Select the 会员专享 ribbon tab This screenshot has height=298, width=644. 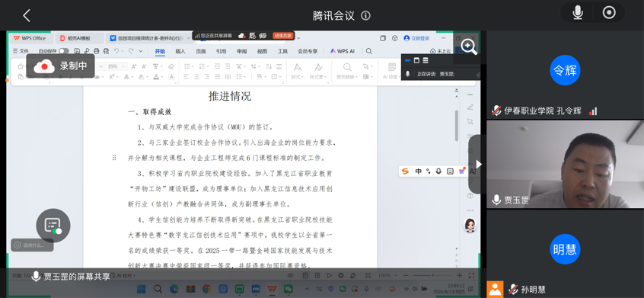click(x=308, y=51)
